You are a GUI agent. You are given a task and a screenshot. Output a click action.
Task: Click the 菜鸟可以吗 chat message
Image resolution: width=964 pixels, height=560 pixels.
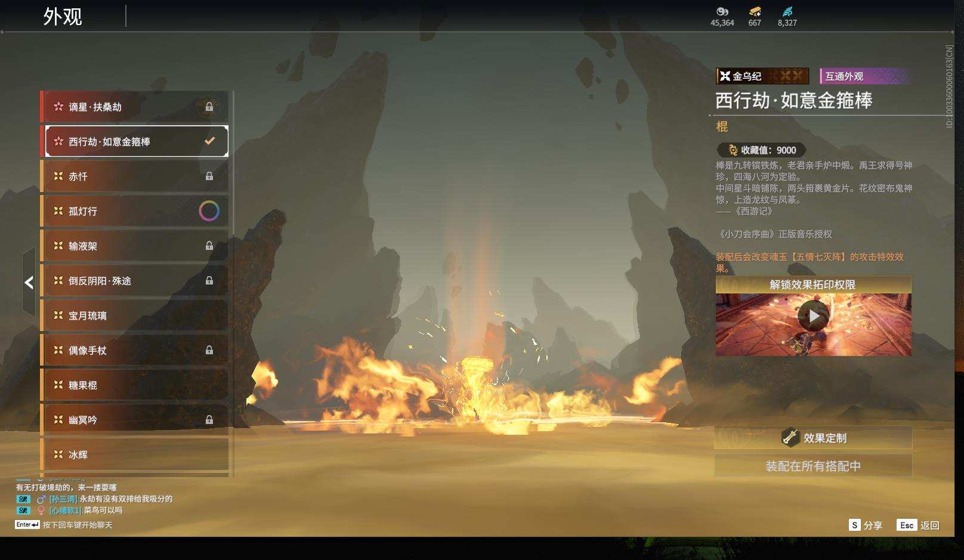[103, 511]
